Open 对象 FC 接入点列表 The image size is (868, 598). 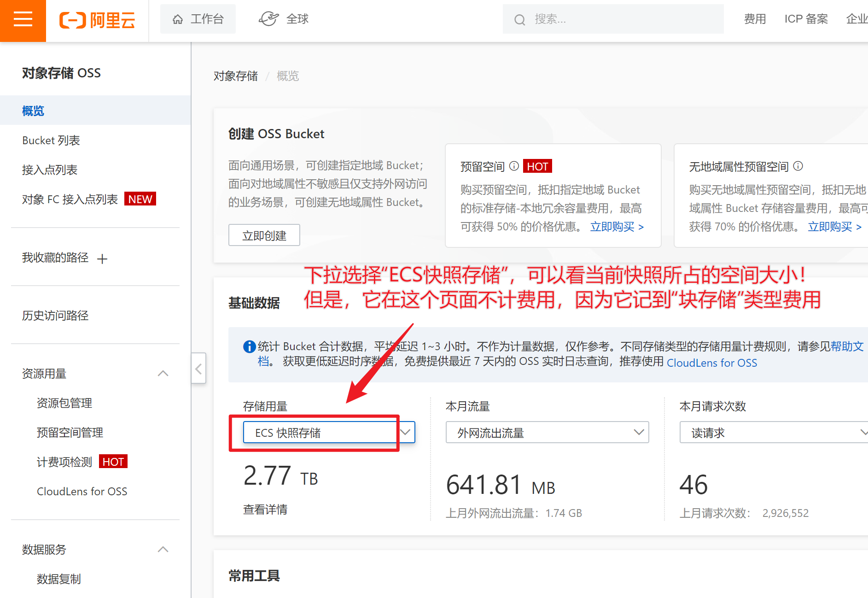coord(70,199)
